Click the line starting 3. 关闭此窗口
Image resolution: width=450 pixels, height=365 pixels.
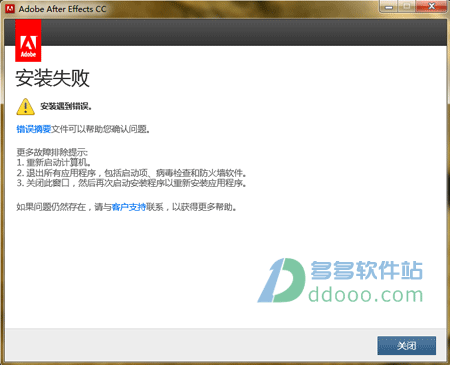[132, 183]
